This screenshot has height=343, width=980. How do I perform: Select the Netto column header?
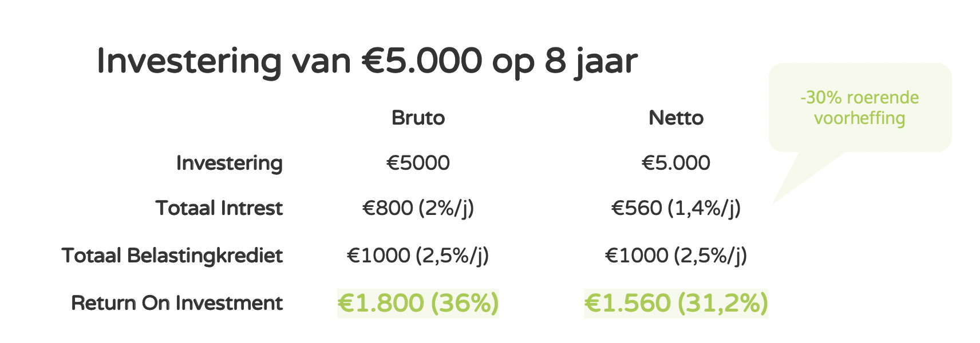pos(676,118)
